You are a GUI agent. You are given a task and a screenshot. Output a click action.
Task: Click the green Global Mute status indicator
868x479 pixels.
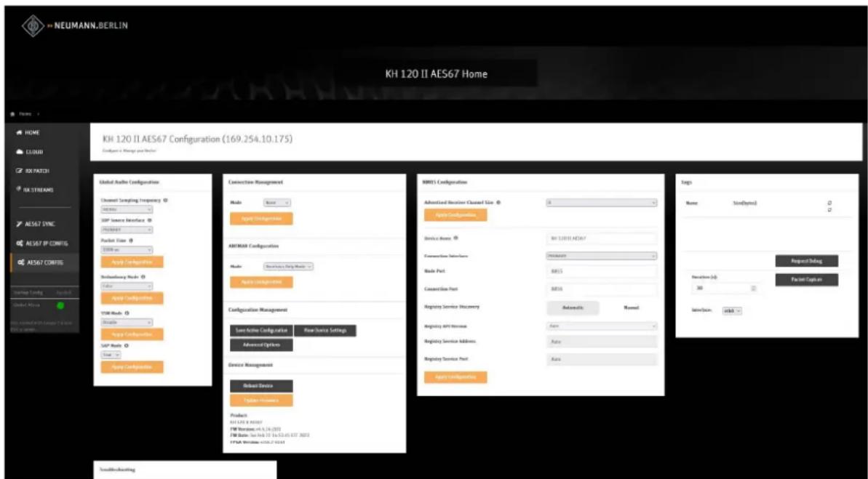(x=60, y=305)
